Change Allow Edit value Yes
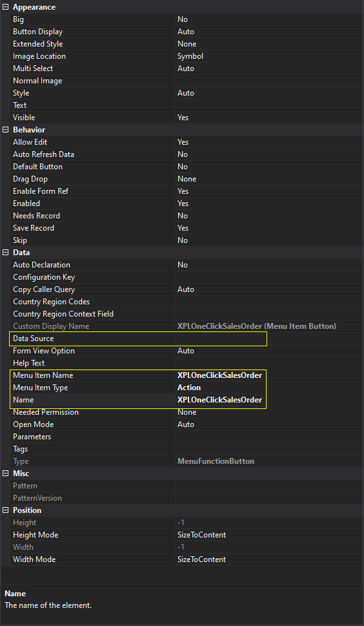This screenshot has width=364, height=626. click(x=269, y=142)
